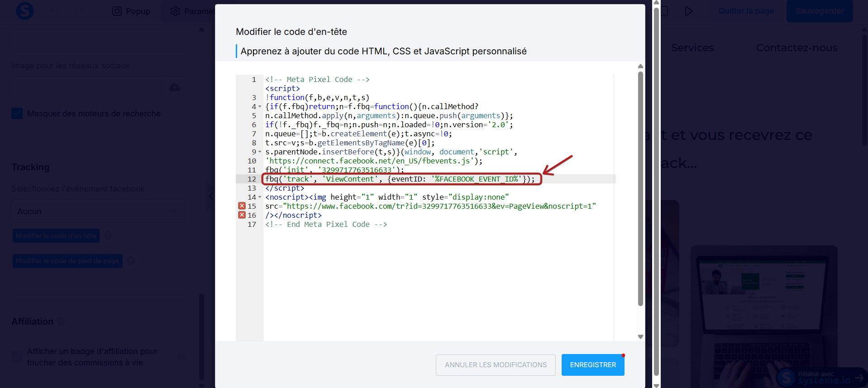868x388 pixels.
Task: Collapse the fold arrow on code line 14
Action: click(x=260, y=197)
